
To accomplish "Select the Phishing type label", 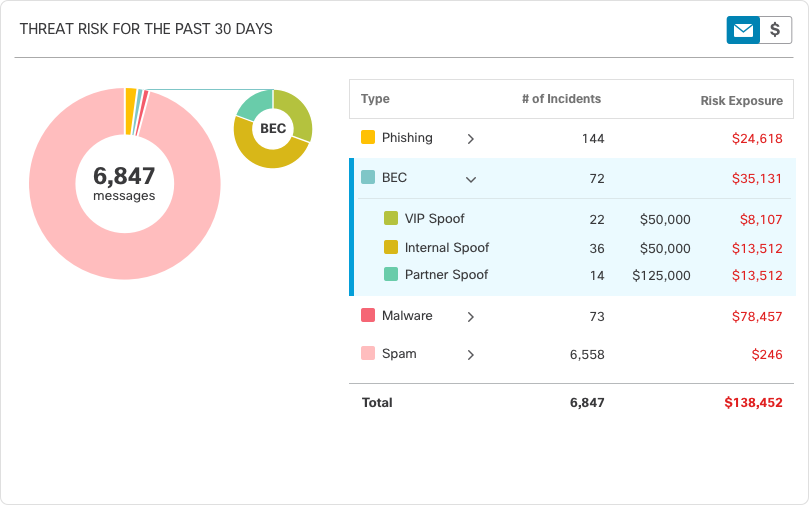I will click(x=407, y=138).
